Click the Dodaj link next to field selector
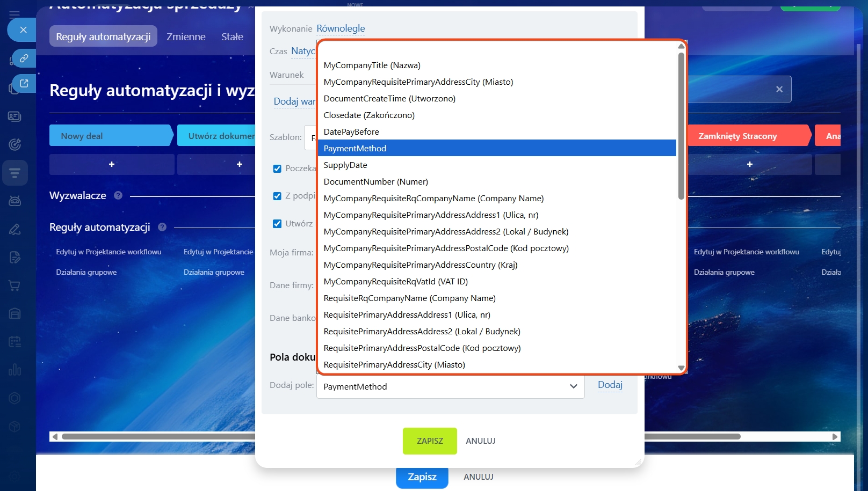The image size is (868, 491). point(610,385)
